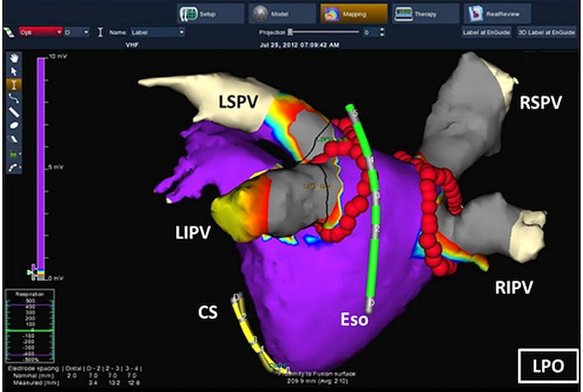Switch to the Setup tab
Screen dimensions: 583x392
[x=211, y=14]
